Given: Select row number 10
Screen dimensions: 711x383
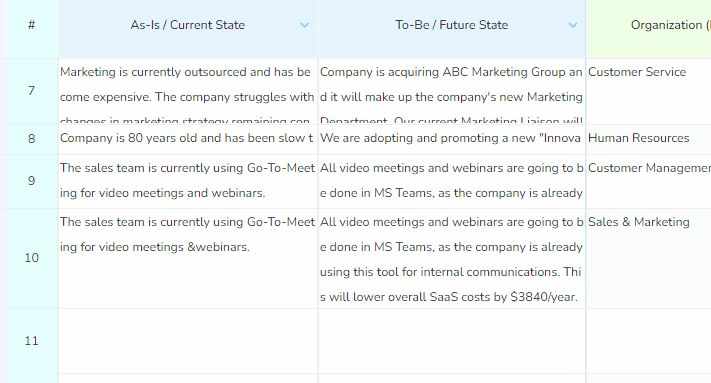Looking at the screenshot, I should (31, 258).
